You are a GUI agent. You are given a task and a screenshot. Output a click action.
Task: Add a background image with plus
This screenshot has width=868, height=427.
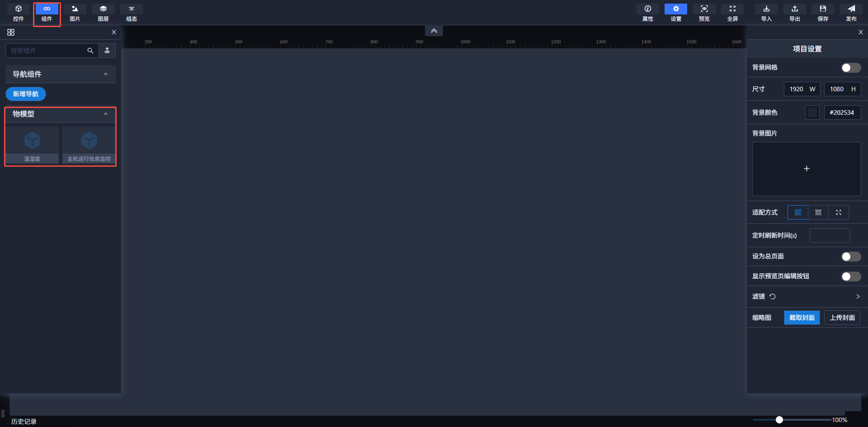[807, 169]
